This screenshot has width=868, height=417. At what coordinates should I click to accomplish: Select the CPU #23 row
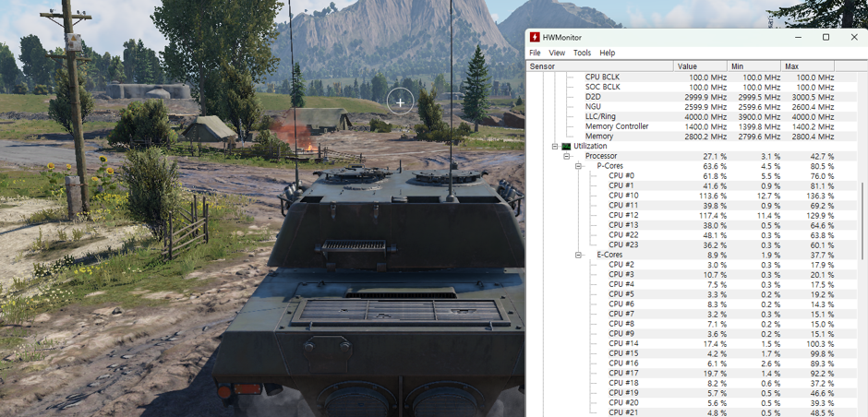tap(692, 244)
